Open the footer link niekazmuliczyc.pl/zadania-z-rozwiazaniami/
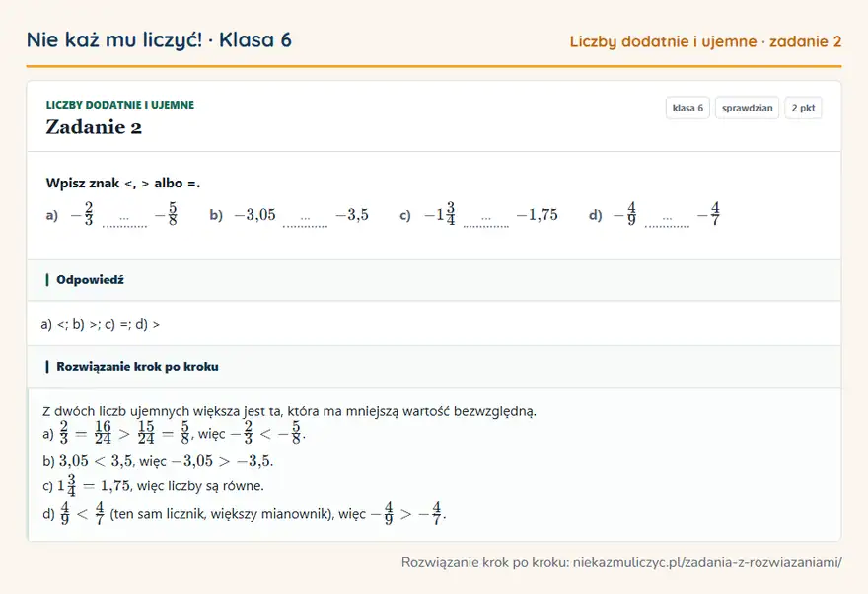This screenshot has width=868, height=594. pos(707,563)
